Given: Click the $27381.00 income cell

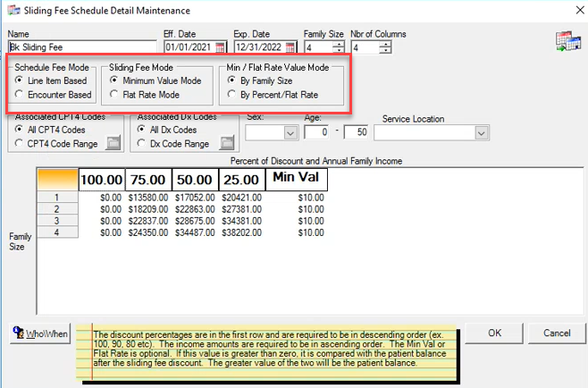Looking at the screenshot, I should pos(241,209).
